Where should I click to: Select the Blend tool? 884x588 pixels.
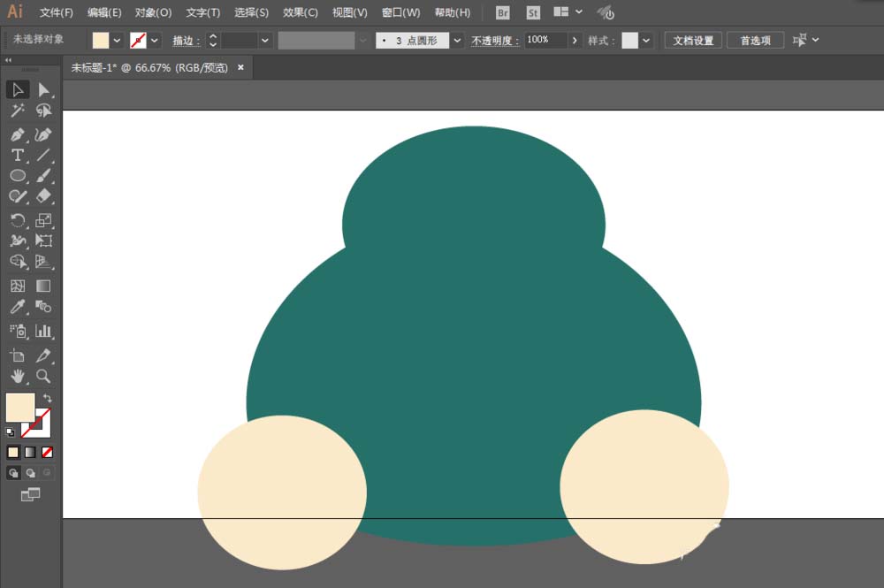(43, 307)
